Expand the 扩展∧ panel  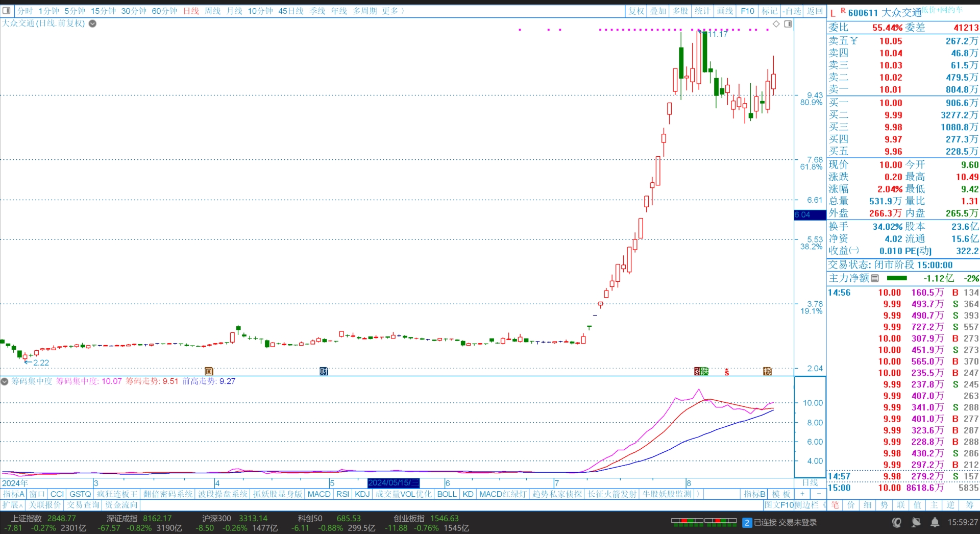click(x=13, y=505)
